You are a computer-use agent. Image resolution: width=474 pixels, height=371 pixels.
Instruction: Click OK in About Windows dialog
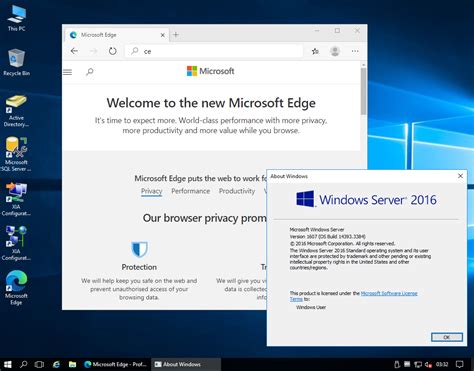[447, 337]
